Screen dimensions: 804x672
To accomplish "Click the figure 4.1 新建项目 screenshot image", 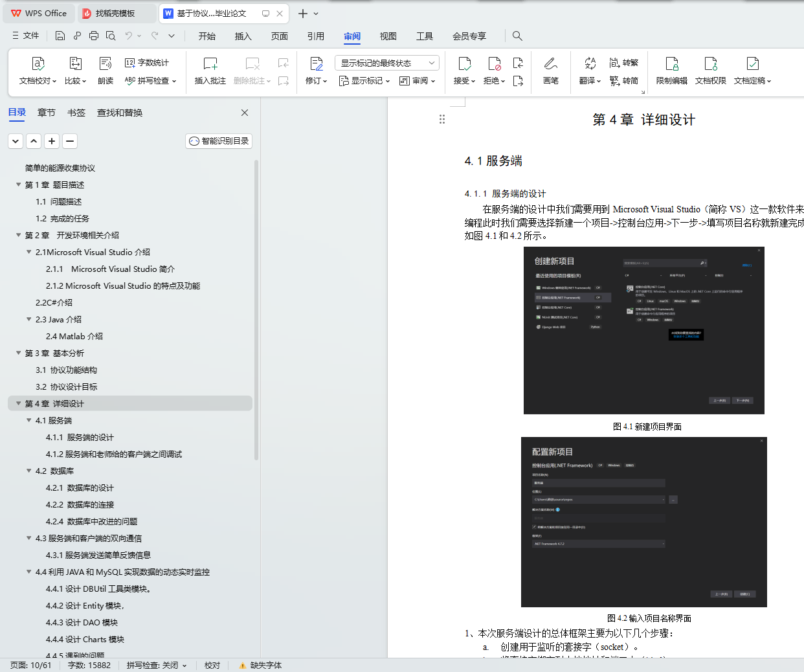I will pyautogui.click(x=644, y=330).
